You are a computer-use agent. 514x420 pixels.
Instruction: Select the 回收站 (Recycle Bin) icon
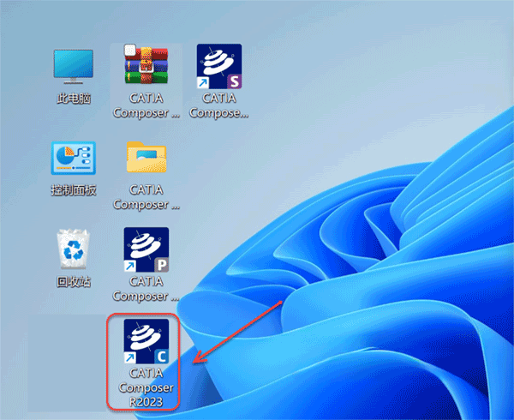(x=74, y=249)
